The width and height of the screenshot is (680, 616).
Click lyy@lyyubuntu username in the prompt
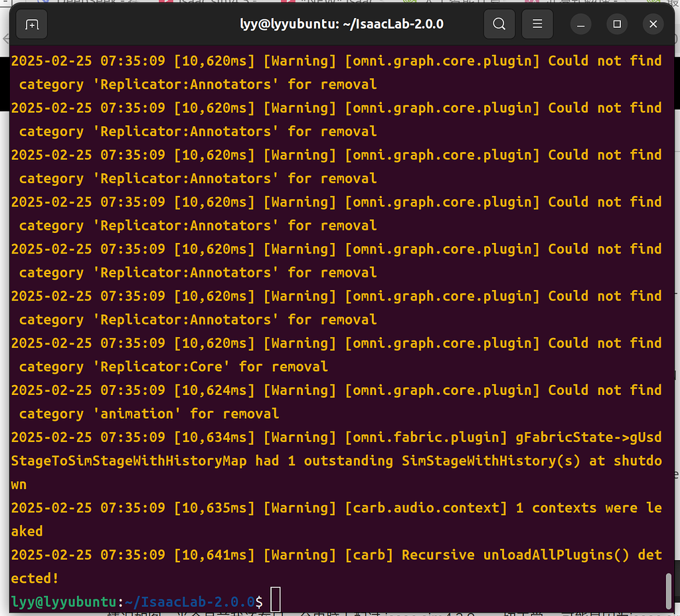64,601
